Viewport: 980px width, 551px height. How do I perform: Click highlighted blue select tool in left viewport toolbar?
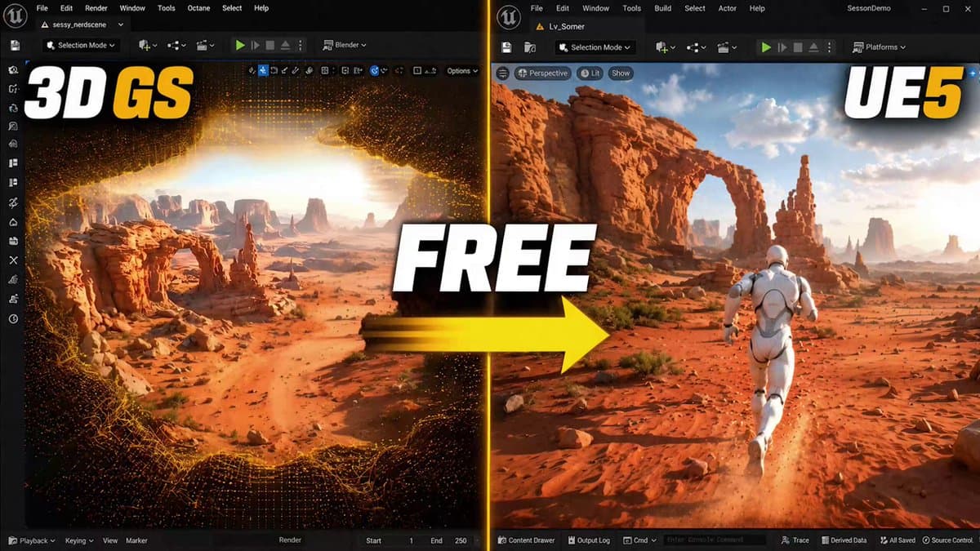click(x=263, y=71)
